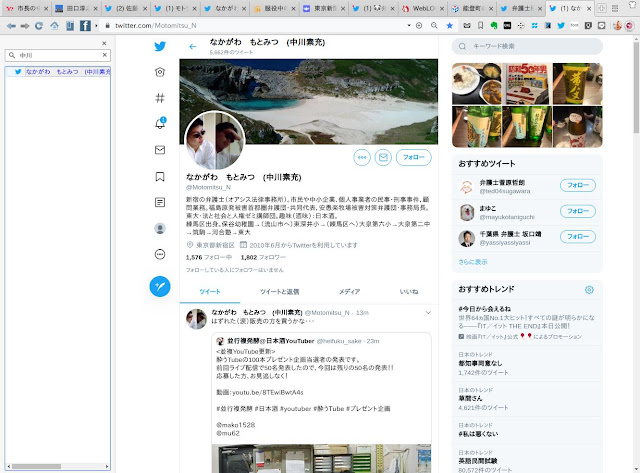The height and width of the screenshot is (473, 640).
Task: Open 1,802 フォロワー list
Action: [263, 258]
